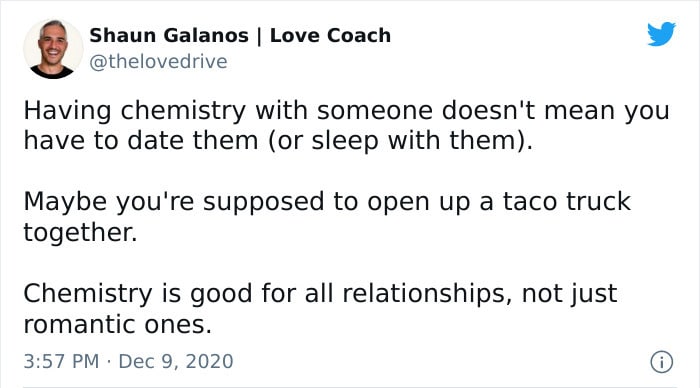Click the "Love Coach" title text
Screen dimensions: 700x388
coord(330,35)
